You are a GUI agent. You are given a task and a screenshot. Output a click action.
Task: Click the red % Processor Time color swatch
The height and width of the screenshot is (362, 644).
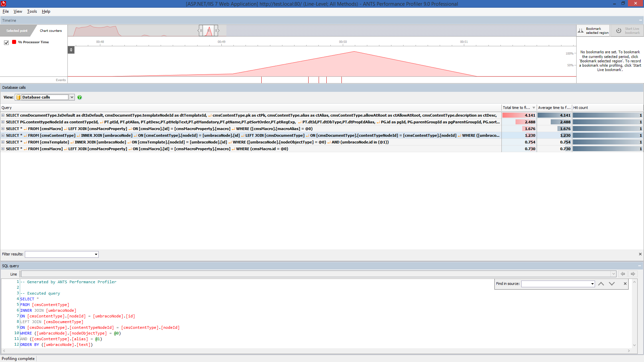point(14,42)
